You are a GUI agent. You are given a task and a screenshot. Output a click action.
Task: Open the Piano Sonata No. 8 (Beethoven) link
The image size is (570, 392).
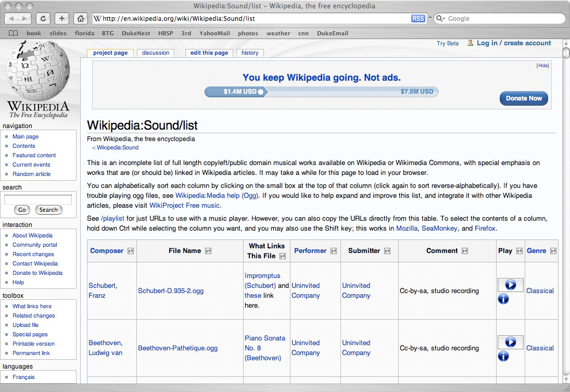265,348
